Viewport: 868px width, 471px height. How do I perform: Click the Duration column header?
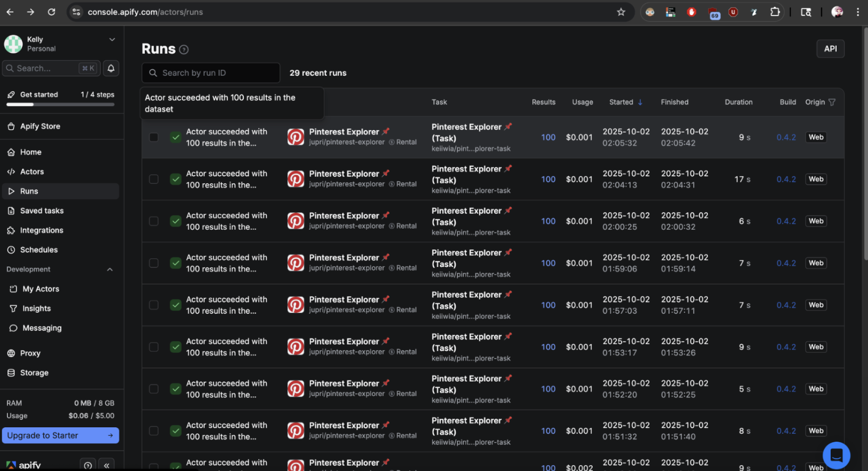(739, 102)
